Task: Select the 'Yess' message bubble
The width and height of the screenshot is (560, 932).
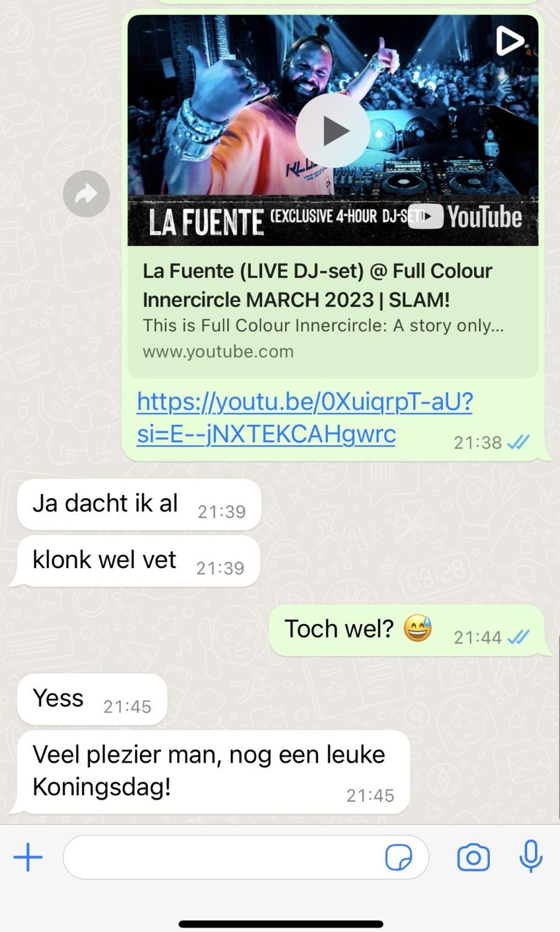Action: pyautogui.click(x=92, y=699)
